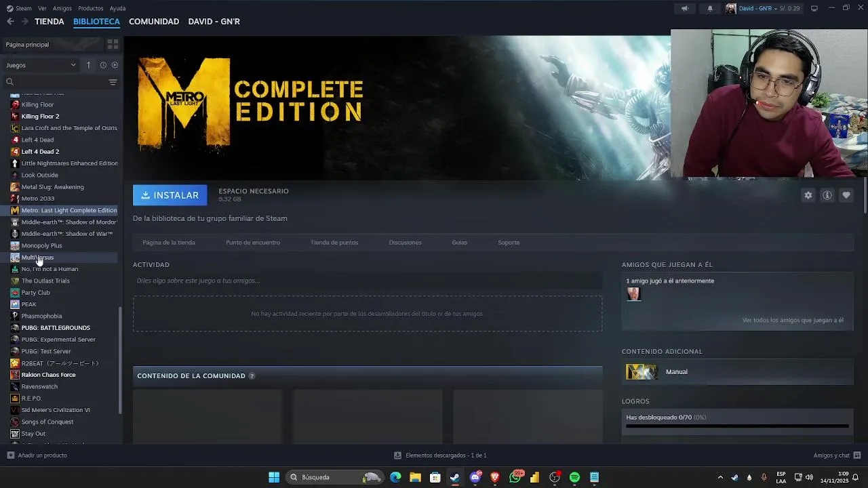Open Página principal library home
This screenshot has width=868, height=488.
52,44
